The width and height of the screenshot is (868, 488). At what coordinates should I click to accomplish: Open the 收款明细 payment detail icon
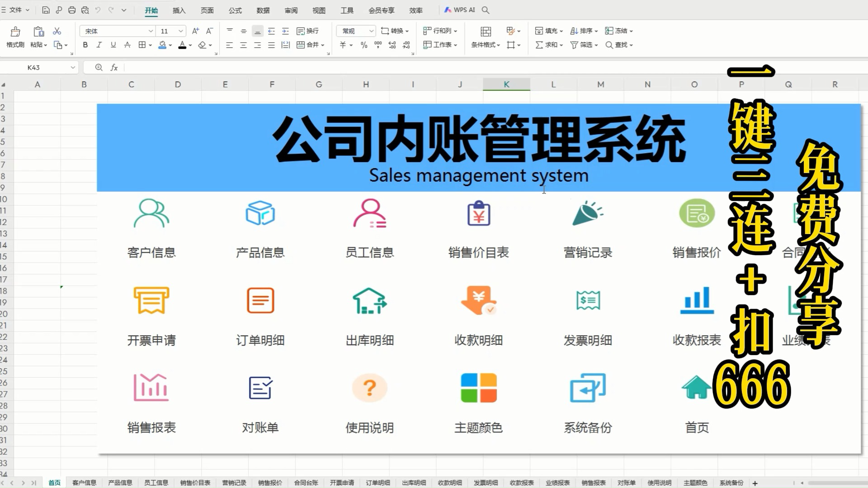pos(479,300)
